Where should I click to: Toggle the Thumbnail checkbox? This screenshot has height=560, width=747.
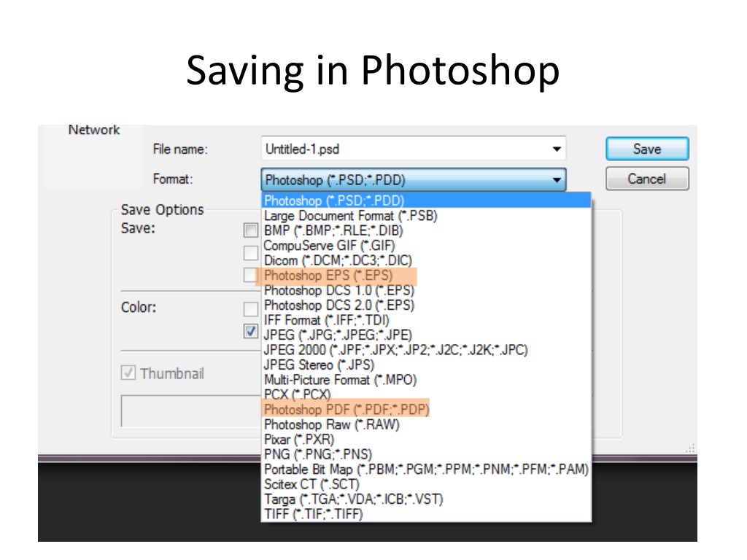click(128, 373)
